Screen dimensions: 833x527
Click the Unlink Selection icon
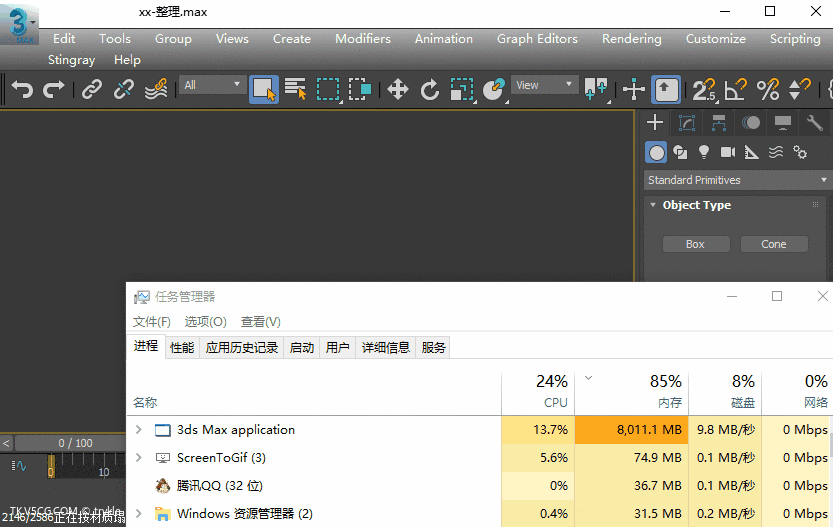124,89
